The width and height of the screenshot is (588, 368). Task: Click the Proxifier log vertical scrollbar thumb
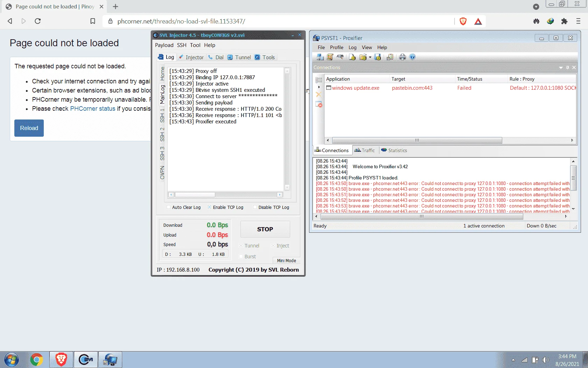573,178
